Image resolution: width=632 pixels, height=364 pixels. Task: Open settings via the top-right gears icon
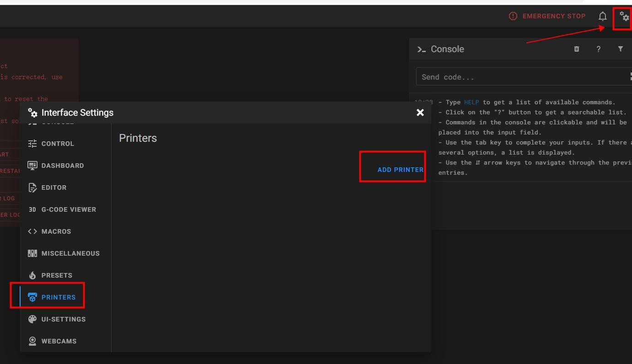[624, 17]
